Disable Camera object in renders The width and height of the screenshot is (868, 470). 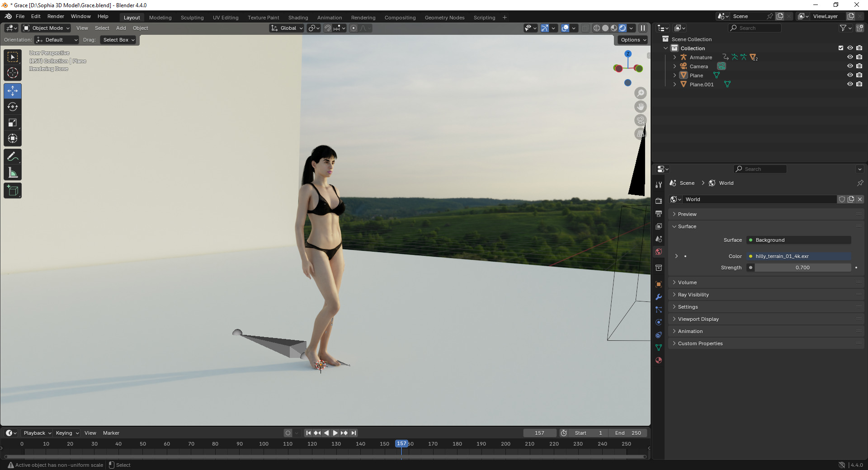tap(859, 66)
